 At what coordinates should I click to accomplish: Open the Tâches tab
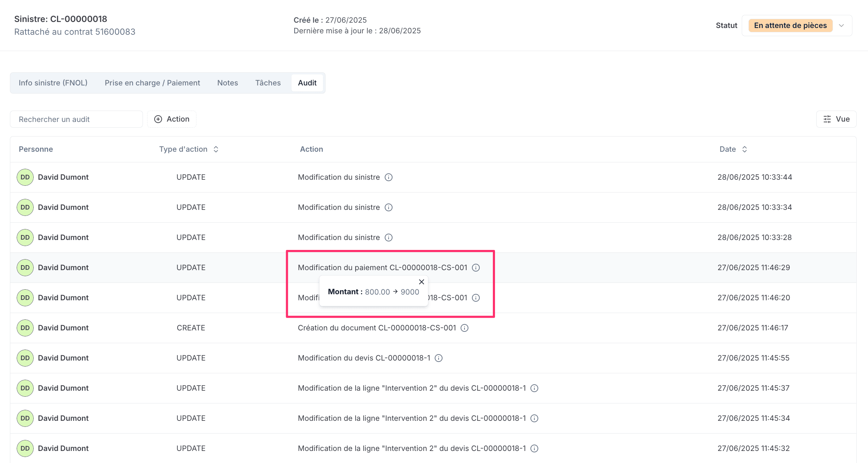(x=268, y=83)
